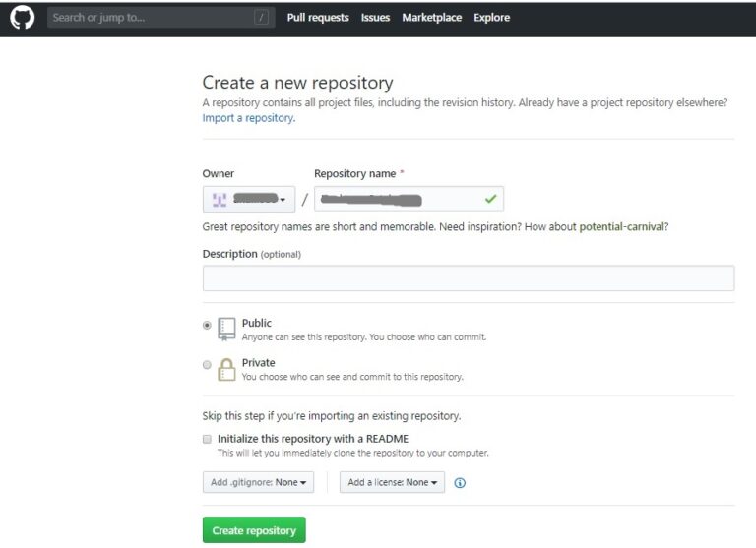The width and height of the screenshot is (756, 548).
Task: Follow the Import a repository link
Action: (247, 118)
